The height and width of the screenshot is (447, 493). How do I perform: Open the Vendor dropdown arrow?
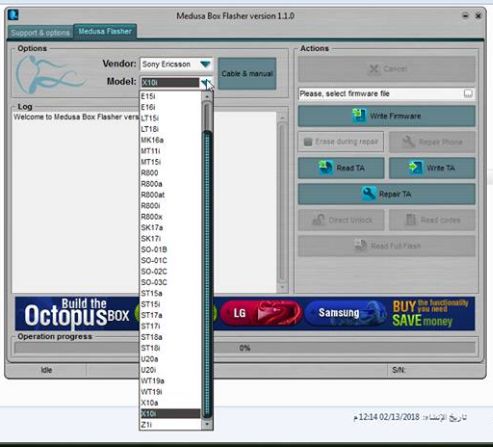205,64
